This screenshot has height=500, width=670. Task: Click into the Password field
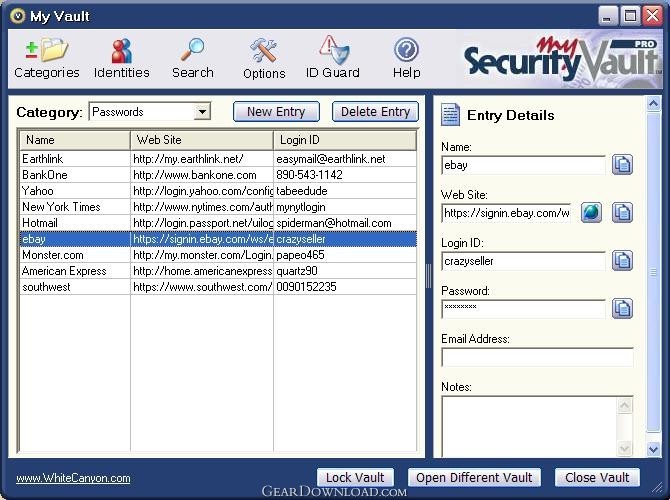523,309
